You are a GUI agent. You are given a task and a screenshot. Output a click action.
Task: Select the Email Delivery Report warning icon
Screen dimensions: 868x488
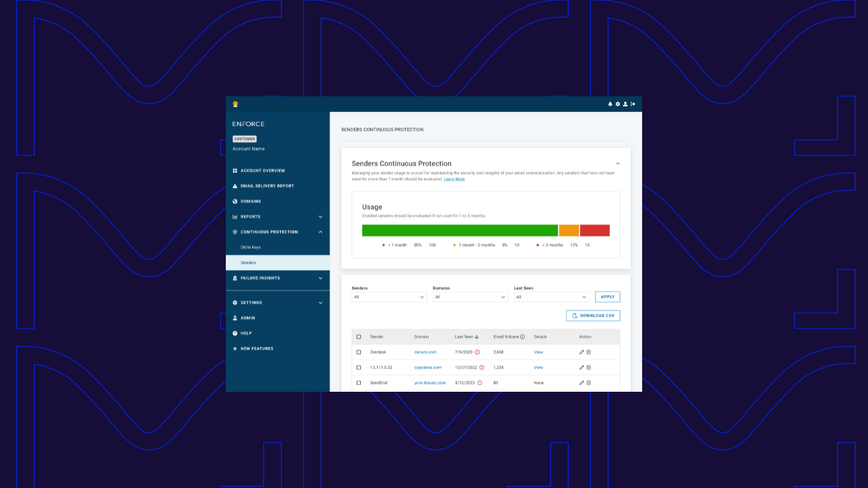(x=235, y=186)
